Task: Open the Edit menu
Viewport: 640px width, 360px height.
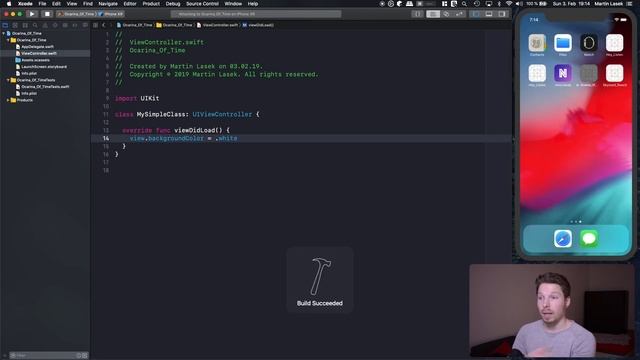Action: click(x=56, y=4)
